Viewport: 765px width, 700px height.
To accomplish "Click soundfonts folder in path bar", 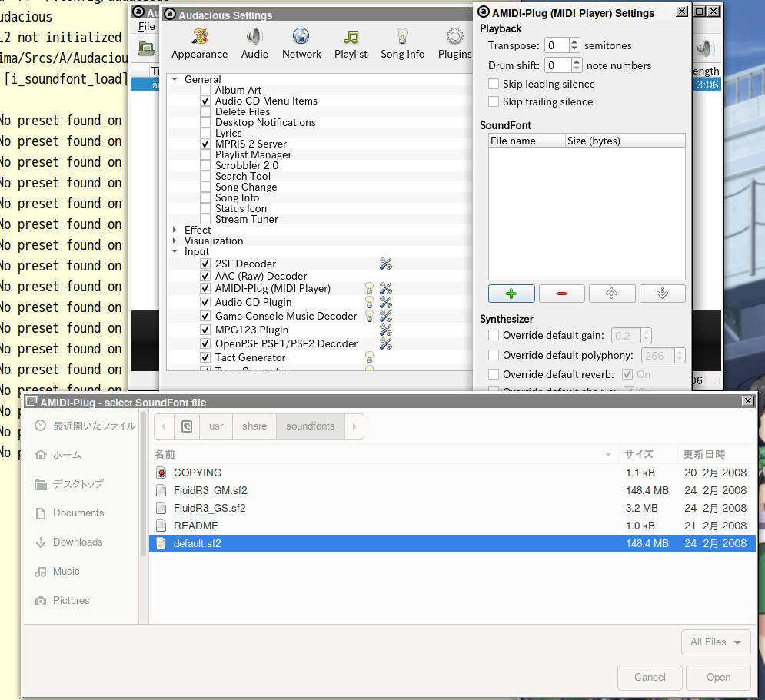I will (x=311, y=426).
